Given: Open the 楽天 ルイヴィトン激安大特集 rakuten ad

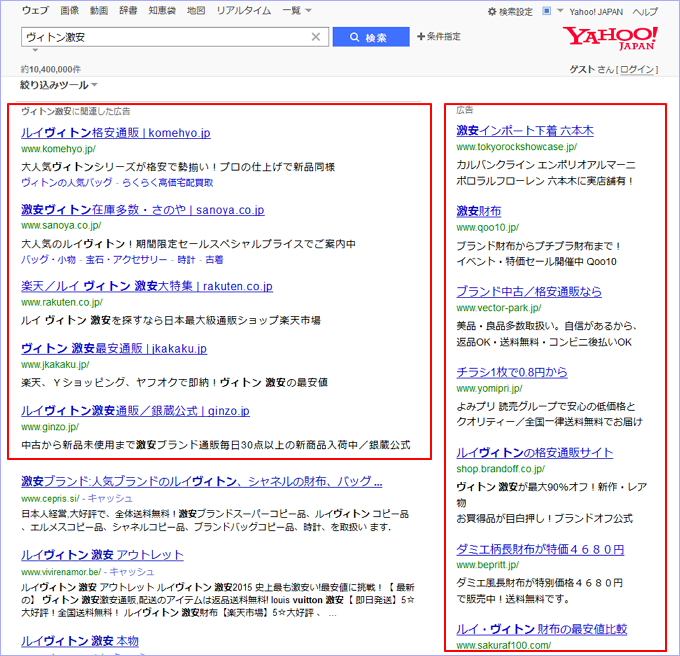Looking at the screenshot, I should [x=147, y=286].
